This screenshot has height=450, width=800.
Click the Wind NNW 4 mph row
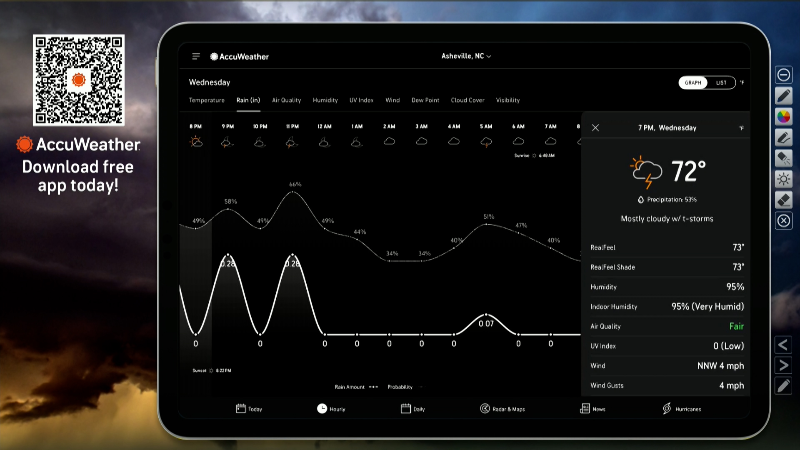point(667,365)
